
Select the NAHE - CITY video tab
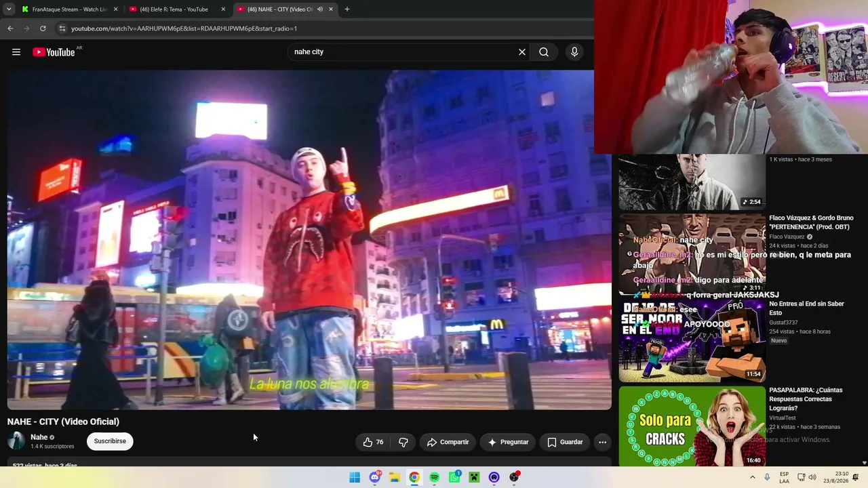click(x=285, y=9)
